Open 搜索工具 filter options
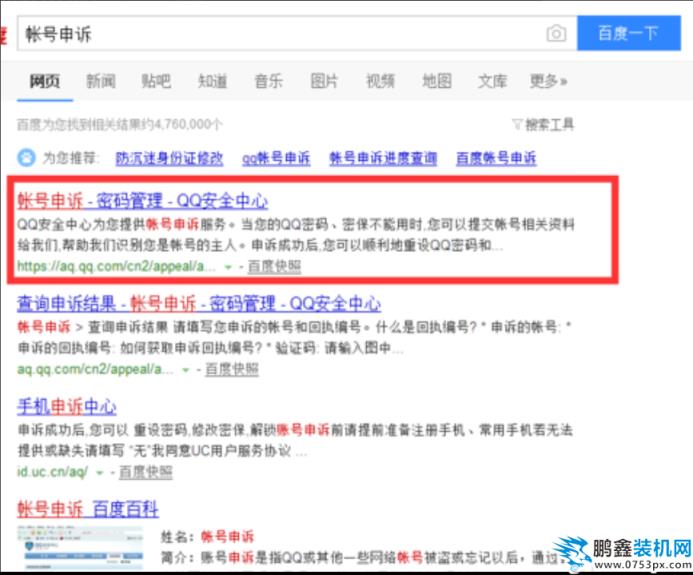Screen dimensions: 693x575 [543, 125]
